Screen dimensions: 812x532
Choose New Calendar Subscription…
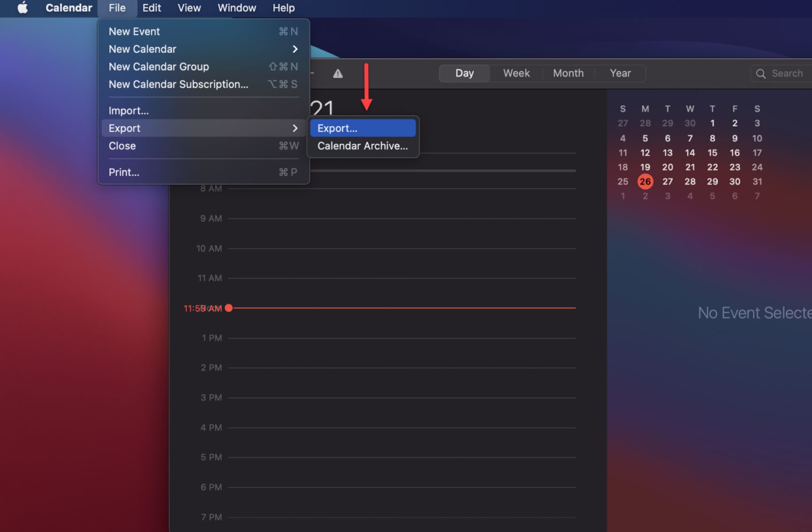(x=203, y=84)
